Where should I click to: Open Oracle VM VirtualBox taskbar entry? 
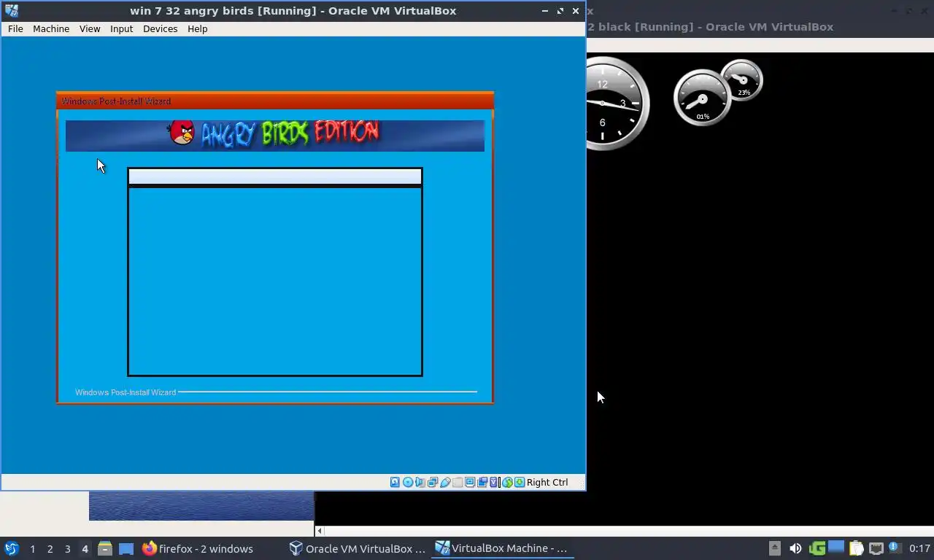tap(358, 548)
